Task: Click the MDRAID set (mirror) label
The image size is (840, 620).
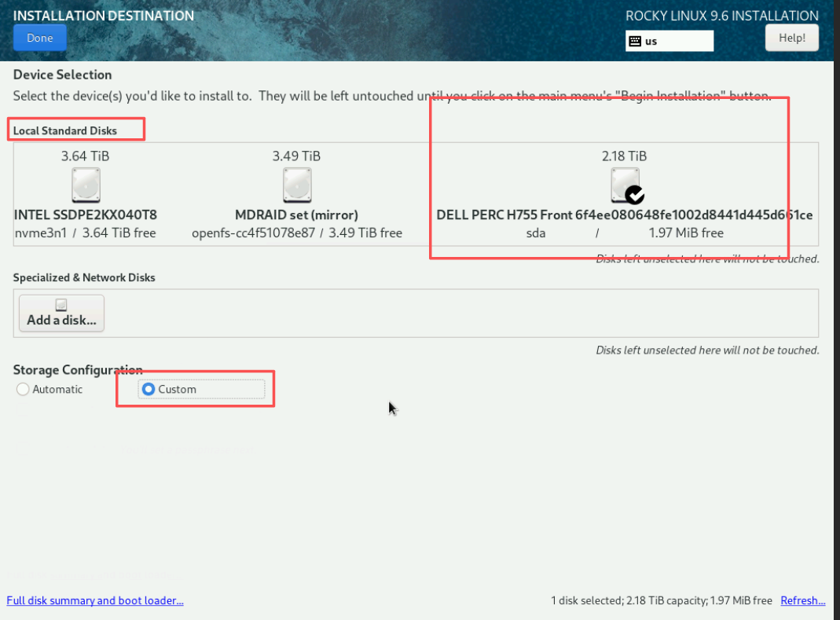Action: pos(297,215)
